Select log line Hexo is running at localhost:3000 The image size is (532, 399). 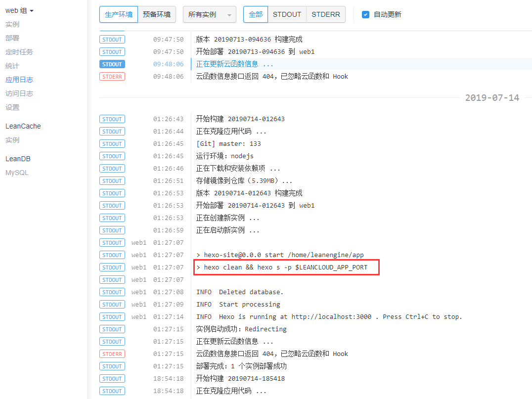pyautogui.click(x=329, y=316)
